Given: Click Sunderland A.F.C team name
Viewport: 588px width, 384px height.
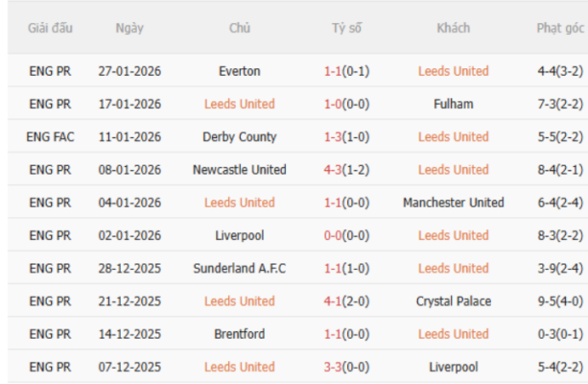Looking at the screenshot, I should click(239, 268).
